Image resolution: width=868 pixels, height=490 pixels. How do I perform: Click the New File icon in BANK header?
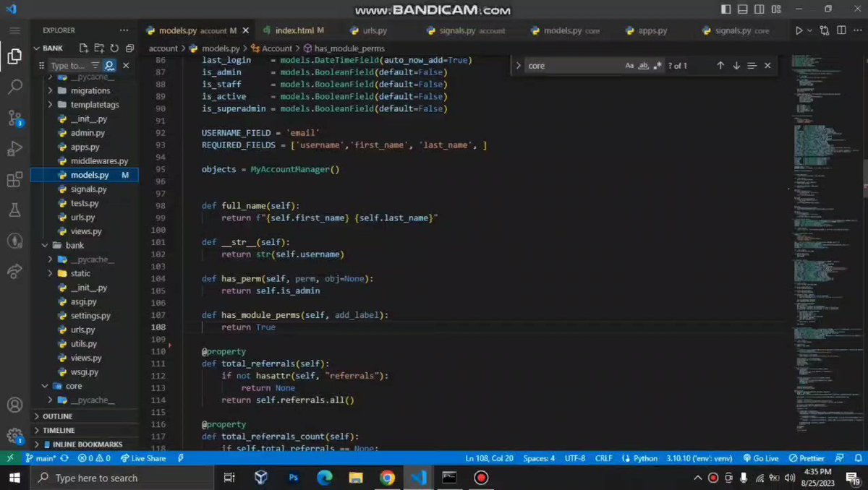pos(84,48)
